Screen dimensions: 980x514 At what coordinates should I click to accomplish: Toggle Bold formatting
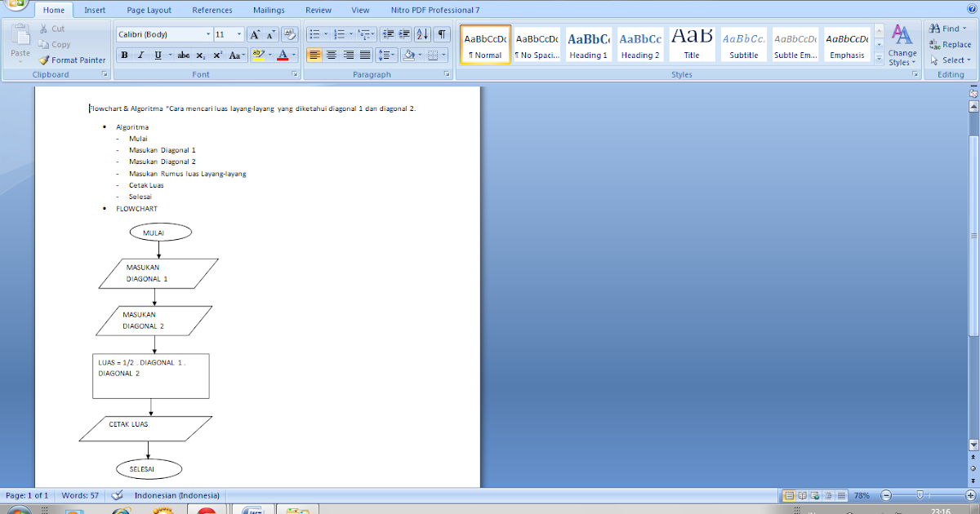pos(124,55)
